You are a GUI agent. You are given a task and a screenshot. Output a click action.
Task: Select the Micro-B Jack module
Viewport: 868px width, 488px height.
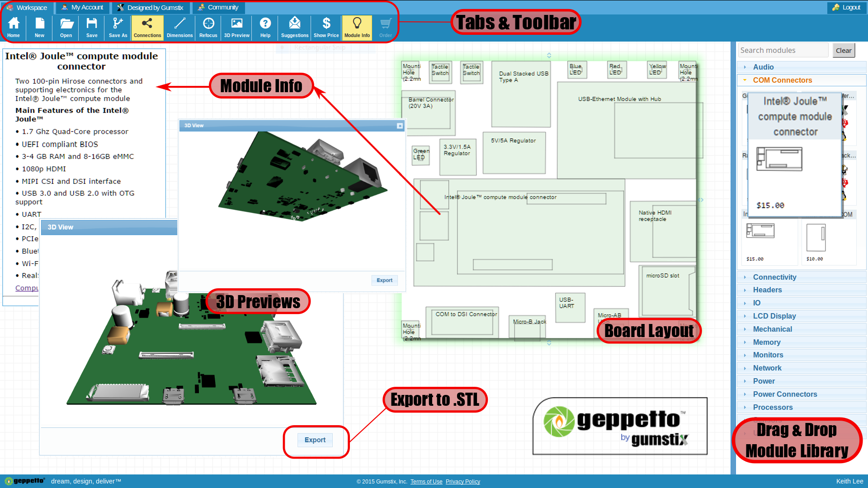tap(527, 327)
